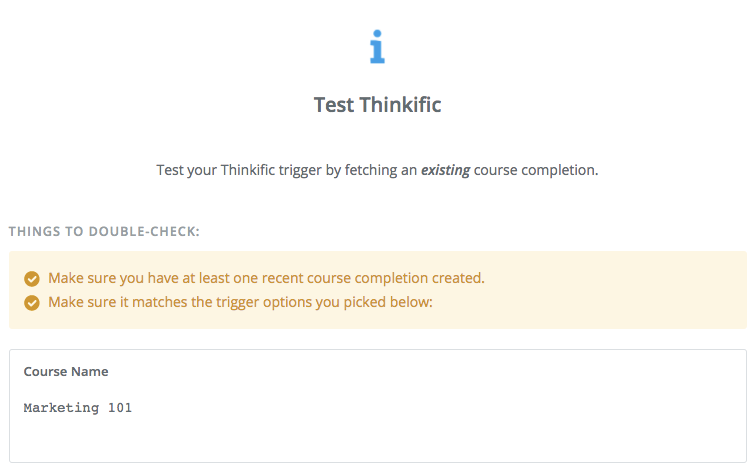756x475 pixels.
Task: Click the Course Name label
Action: click(x=66, y=372)
